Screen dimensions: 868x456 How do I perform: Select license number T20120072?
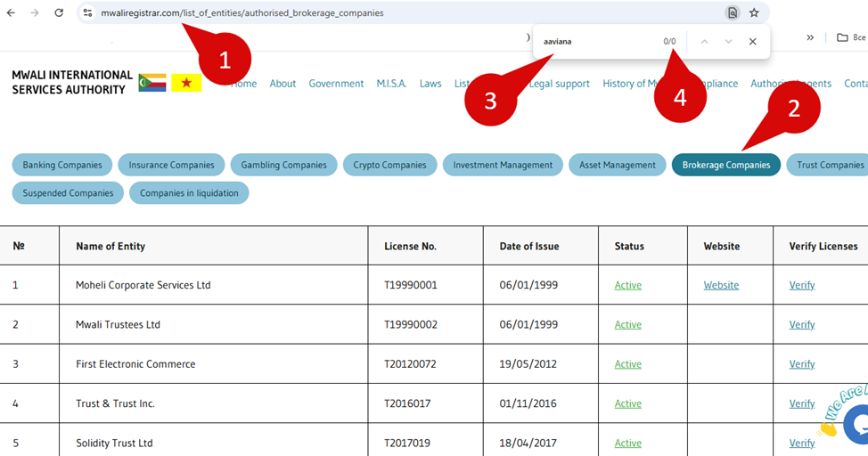tap(410, 364)
